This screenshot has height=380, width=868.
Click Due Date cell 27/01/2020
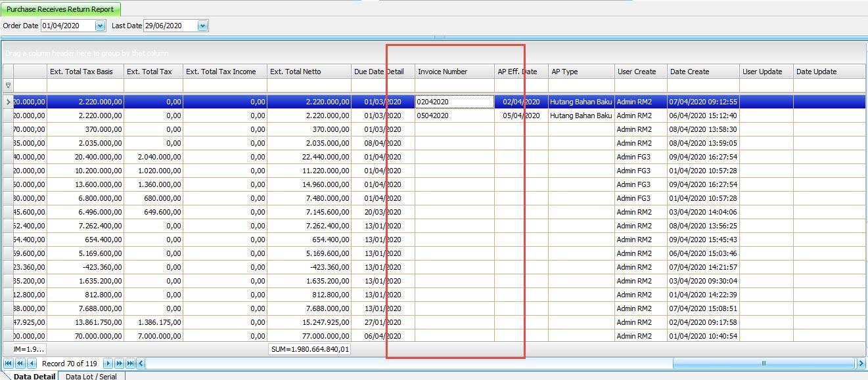(x=382, y=322)
